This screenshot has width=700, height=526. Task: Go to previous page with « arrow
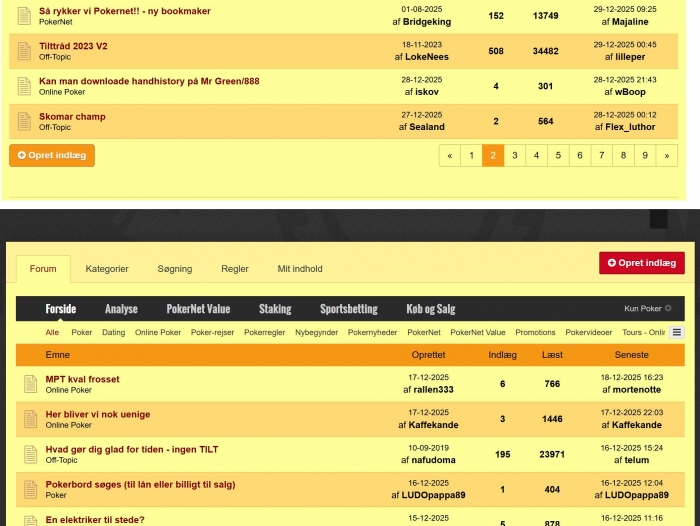click(450, 155)
